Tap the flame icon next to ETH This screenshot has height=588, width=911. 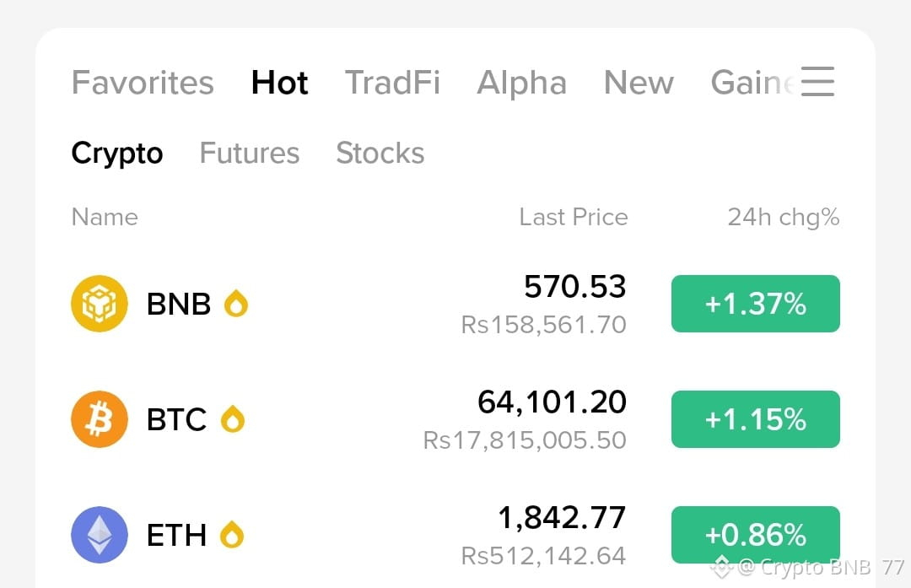(x=232, y=535)
